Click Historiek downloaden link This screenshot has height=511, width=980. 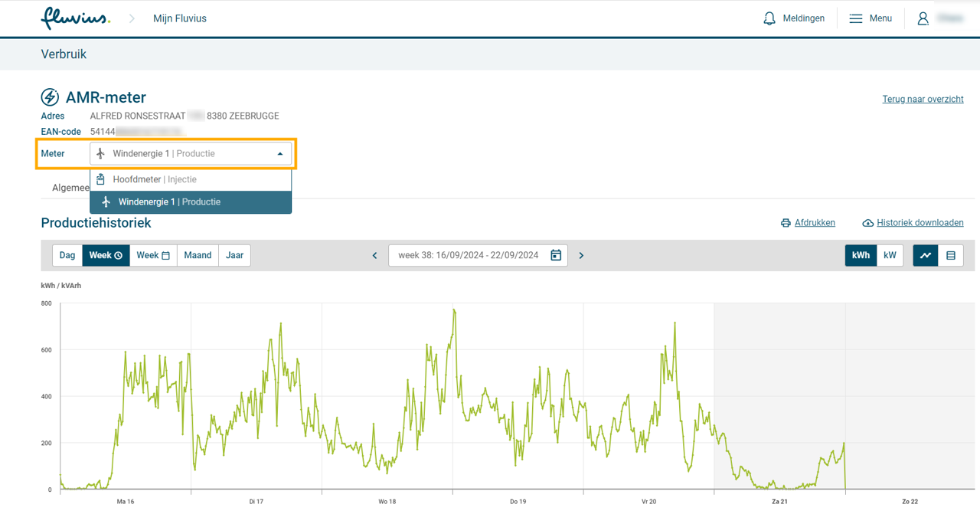click(x=919, y=223)
